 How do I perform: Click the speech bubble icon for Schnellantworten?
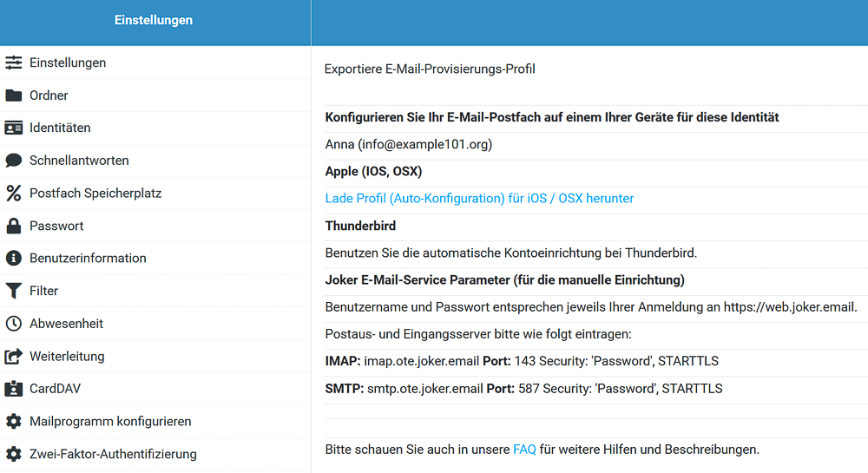tap(13, 161)
